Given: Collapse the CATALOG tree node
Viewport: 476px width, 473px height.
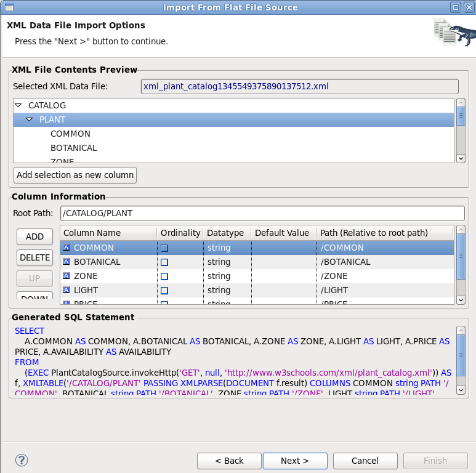Looking at the screenshot, I should click(18, 105).
